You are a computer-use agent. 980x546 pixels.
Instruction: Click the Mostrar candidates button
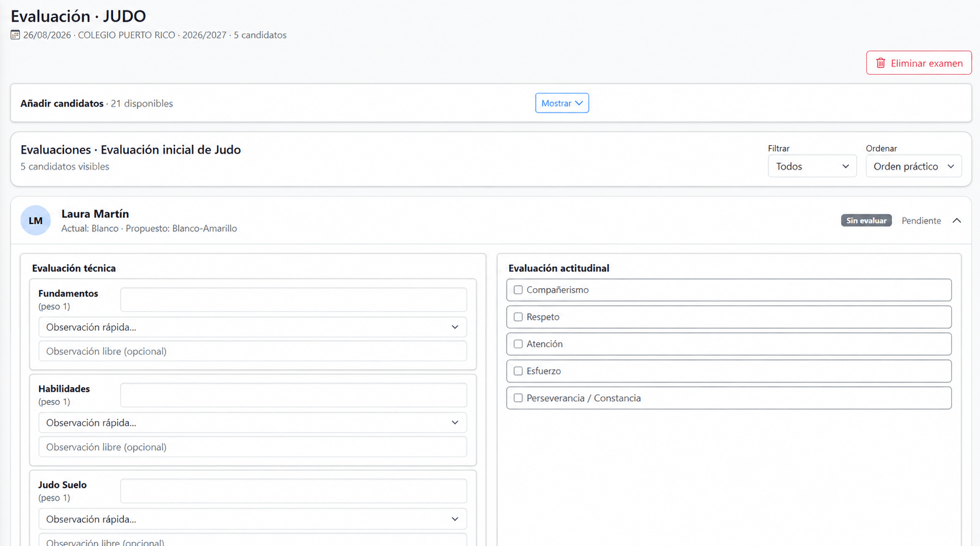click(562, 103)
